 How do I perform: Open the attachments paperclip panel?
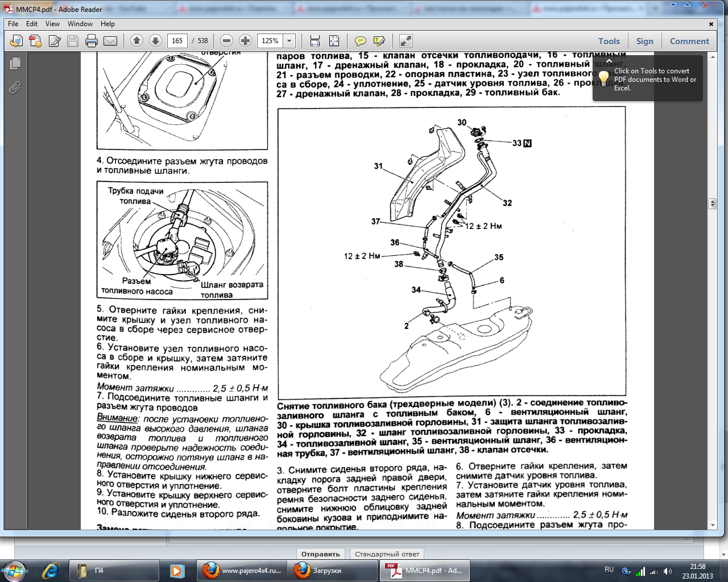15,88
